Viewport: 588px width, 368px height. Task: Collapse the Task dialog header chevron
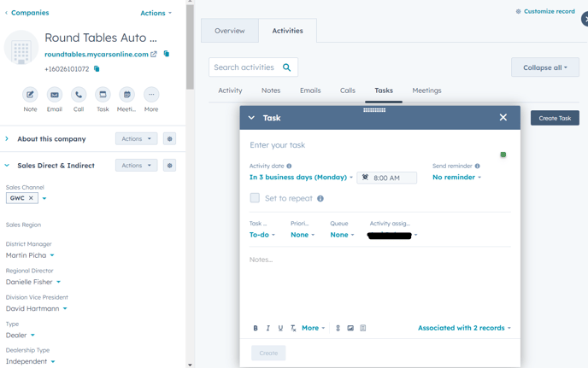coord(251,118)
